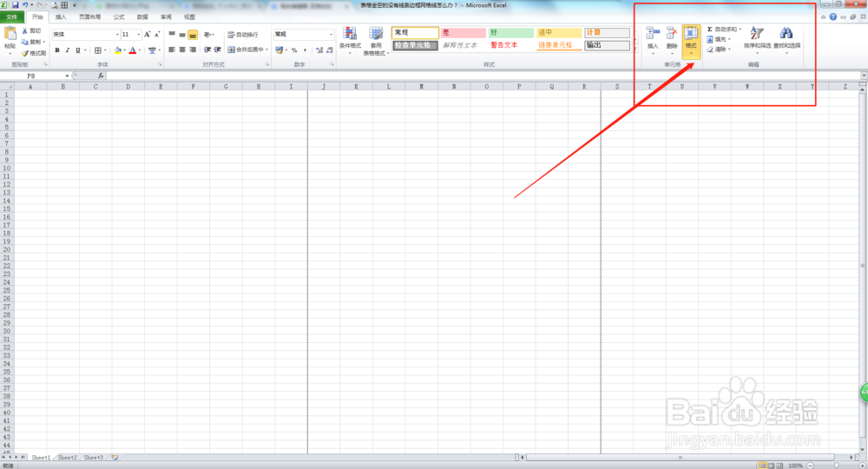
Task: Toggle align text right
Action: tap(193, 50)
